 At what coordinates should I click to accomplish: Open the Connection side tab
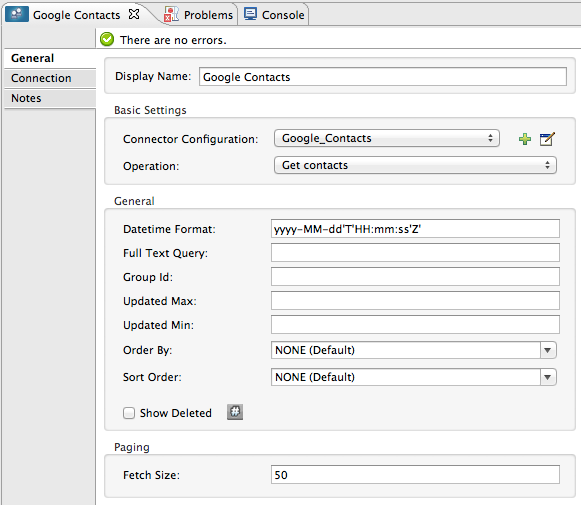50,78
